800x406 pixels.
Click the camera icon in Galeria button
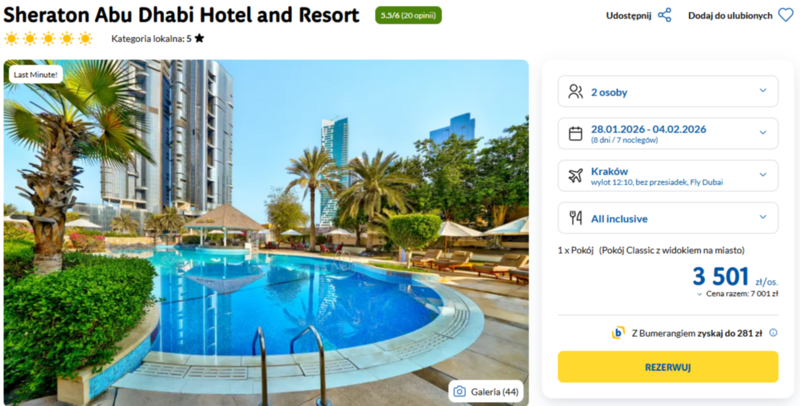click(x=459, y=392)
